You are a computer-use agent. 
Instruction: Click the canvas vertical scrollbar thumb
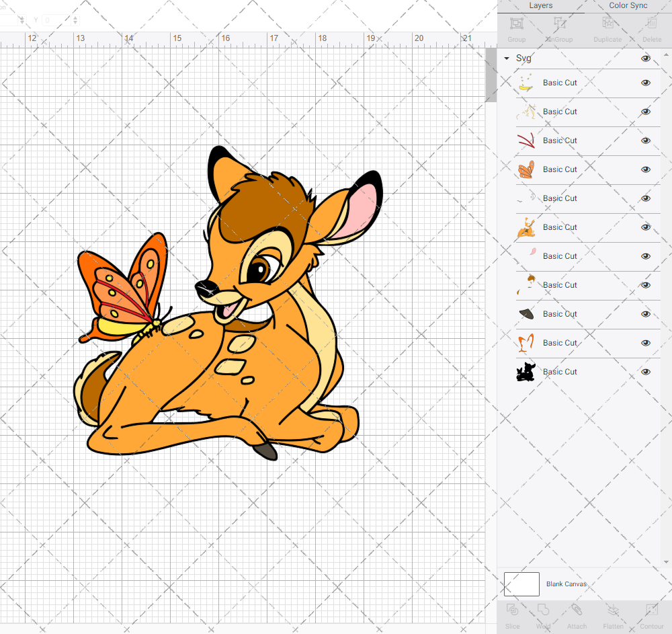pyautogui.click(x=491, y=75)
